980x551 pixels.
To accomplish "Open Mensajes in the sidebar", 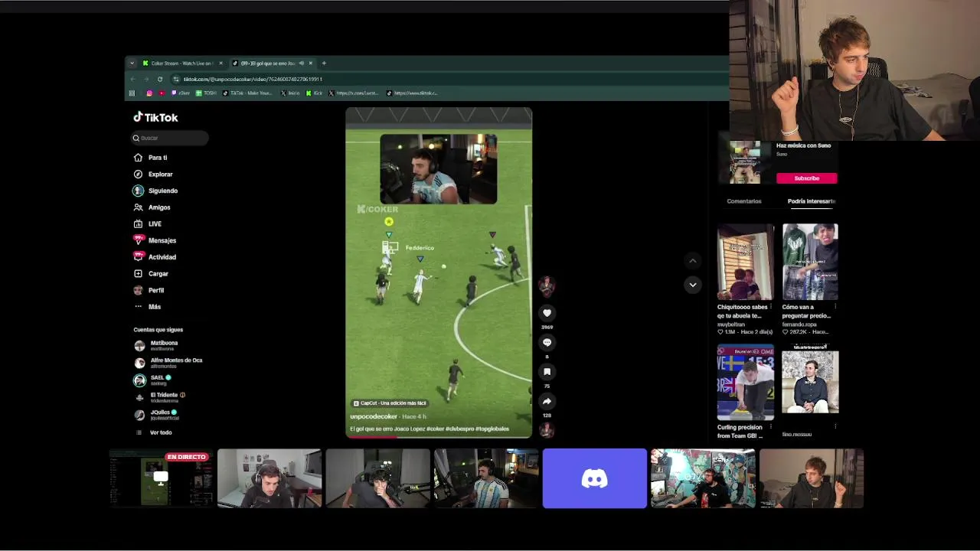I will pos(155,240).
